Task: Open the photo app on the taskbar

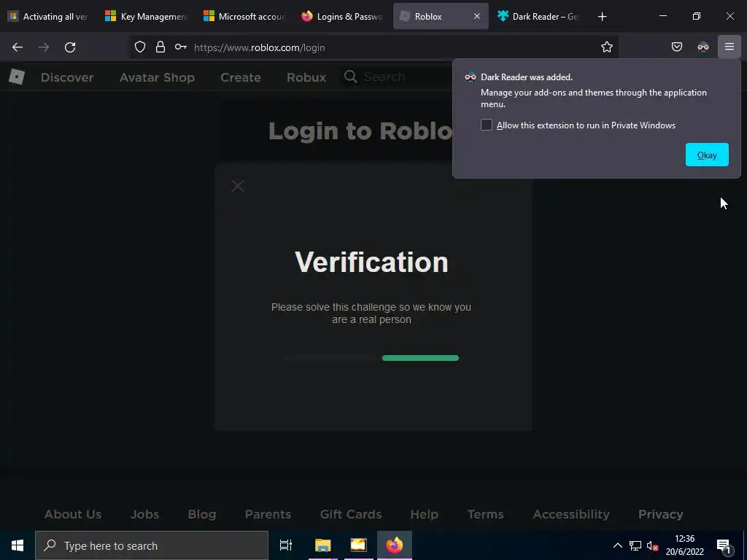Action: (358, 545)
